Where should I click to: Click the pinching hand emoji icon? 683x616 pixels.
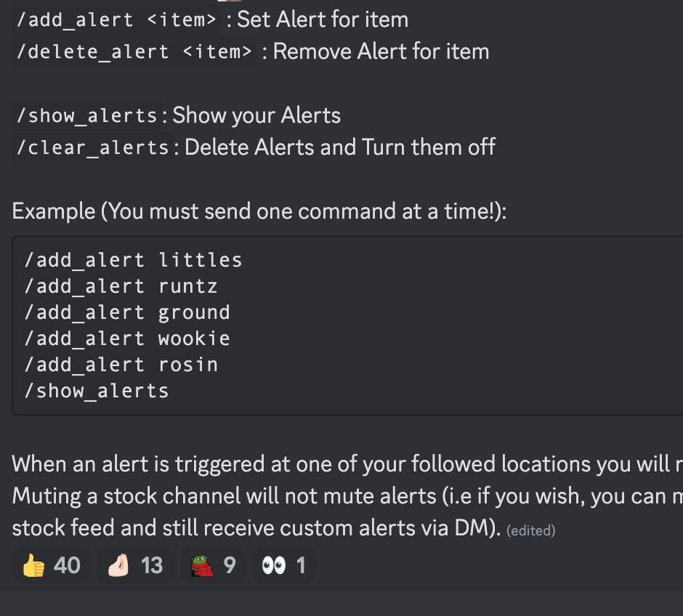tap(118, 565)
